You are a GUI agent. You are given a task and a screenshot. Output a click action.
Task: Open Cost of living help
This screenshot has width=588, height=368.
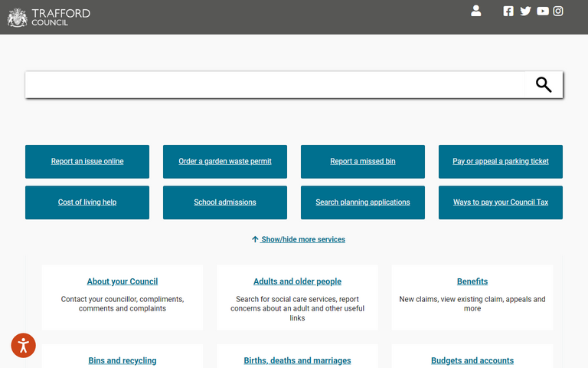click(x=87, y=202)
